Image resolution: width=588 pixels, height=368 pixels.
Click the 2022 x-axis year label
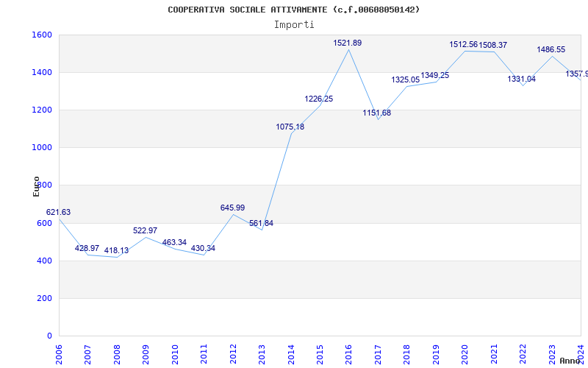coord(523,355)
